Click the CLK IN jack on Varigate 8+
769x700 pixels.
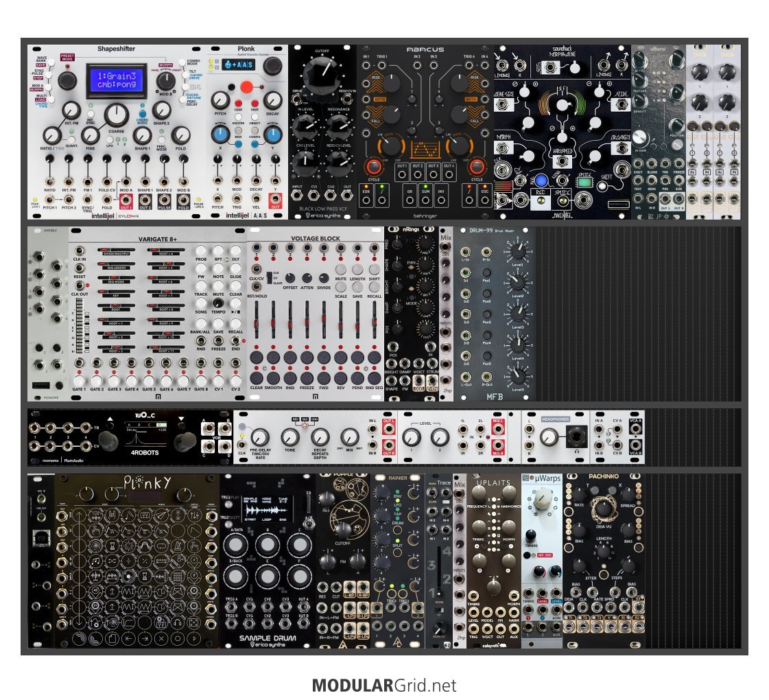point(79,250)
